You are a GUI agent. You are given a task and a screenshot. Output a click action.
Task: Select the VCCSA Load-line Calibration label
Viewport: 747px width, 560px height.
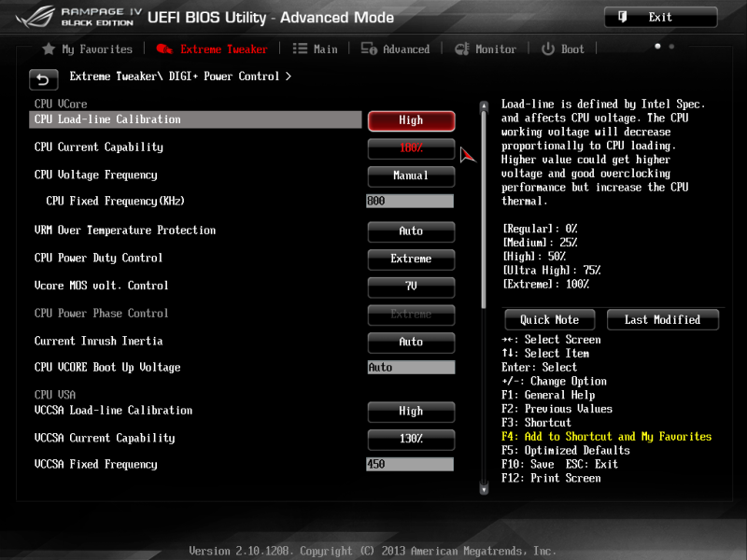(x=113, y=410)
